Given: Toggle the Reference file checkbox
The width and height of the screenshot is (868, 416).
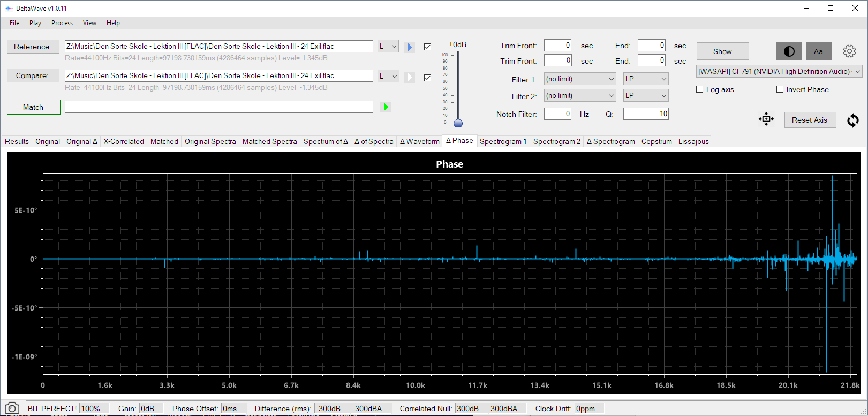Looking at the screenshot, I should coord(427,47).
